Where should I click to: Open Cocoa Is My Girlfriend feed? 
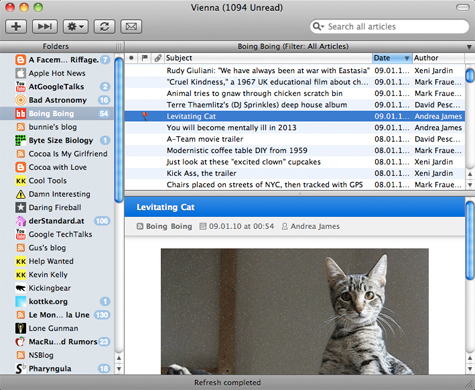(57, 154)
